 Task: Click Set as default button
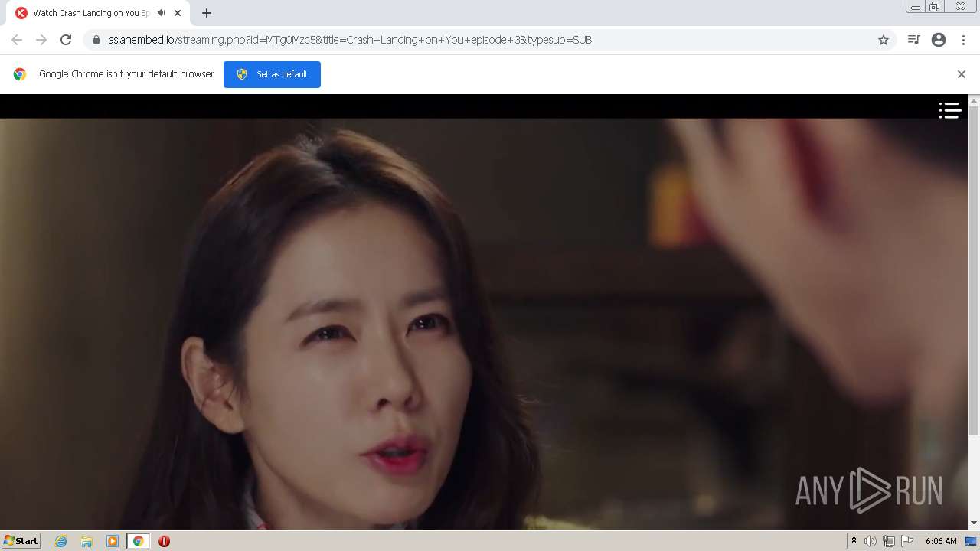[x=272, y=74]
